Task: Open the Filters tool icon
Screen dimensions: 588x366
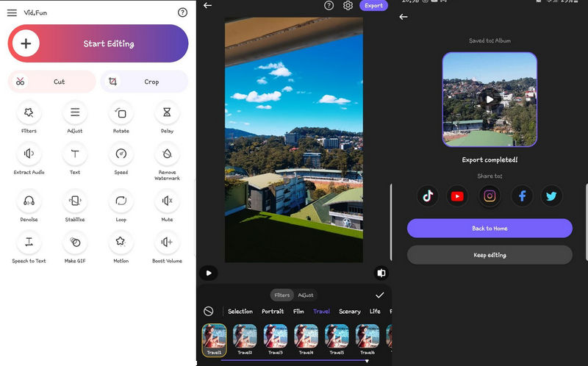Action: [x=29, y=112]
